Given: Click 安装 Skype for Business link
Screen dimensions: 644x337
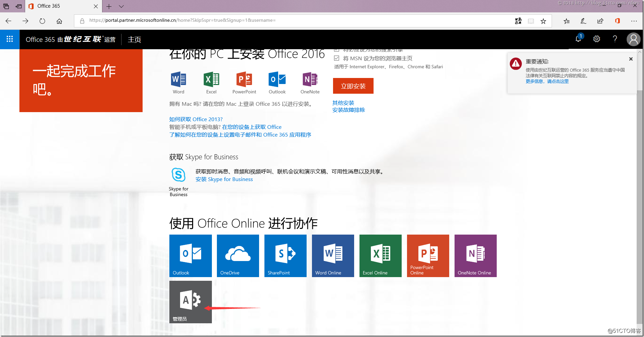Looking at the screenshot, I should pyautogui.click(x=224, y=179).
